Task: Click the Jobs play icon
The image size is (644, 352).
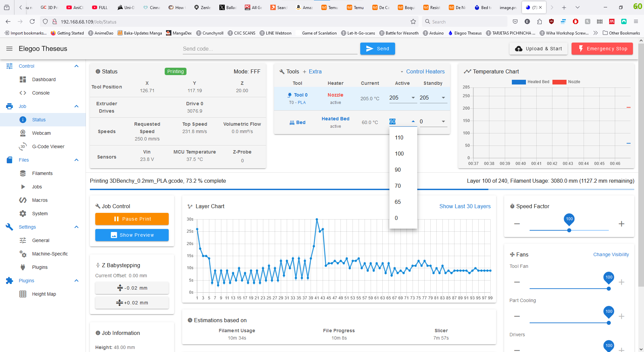Action: pos(23,187)
